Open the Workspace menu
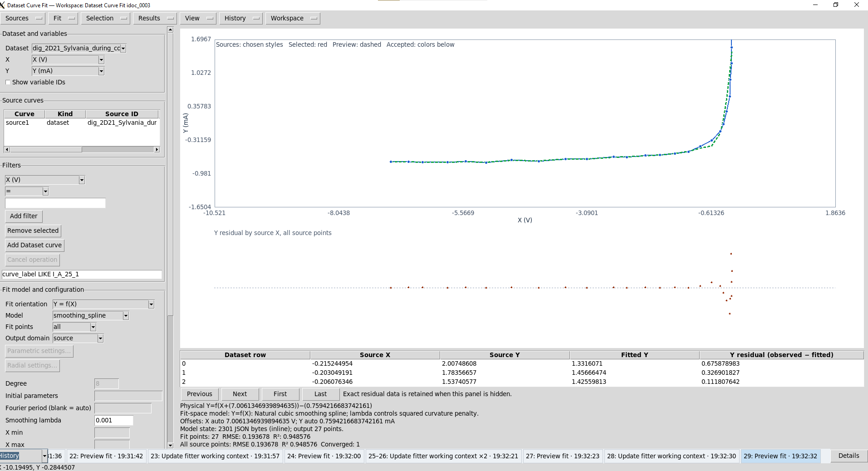 293,18
